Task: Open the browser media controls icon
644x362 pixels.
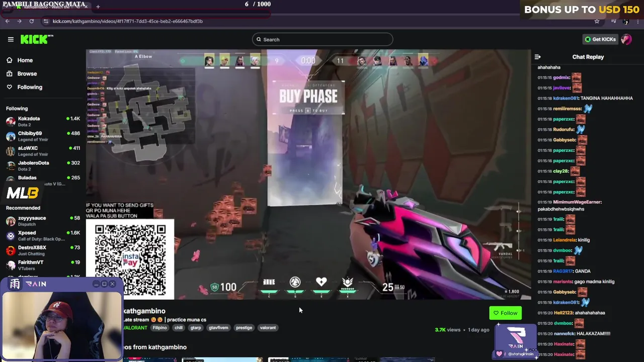Action: (x=613, y=21)
